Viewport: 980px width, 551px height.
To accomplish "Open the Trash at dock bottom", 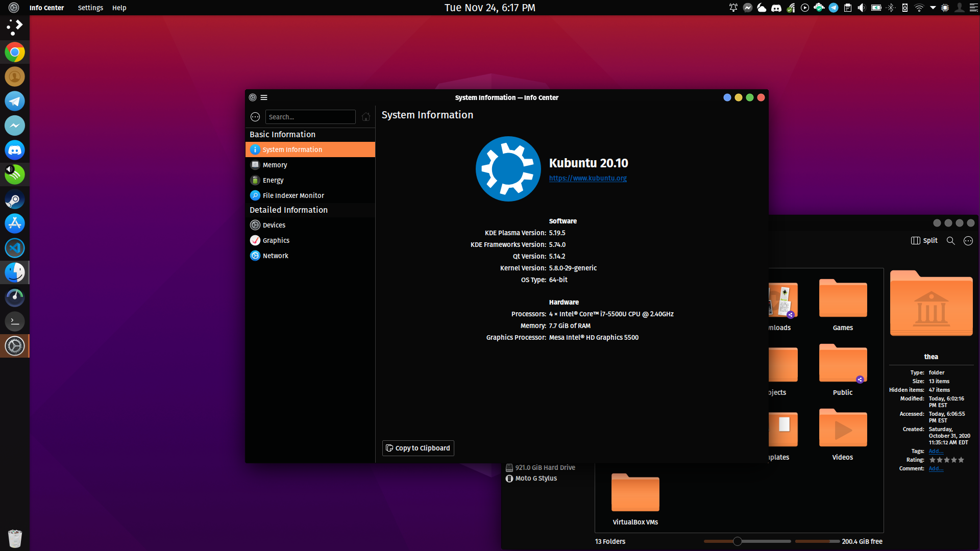I will point(15,538).
